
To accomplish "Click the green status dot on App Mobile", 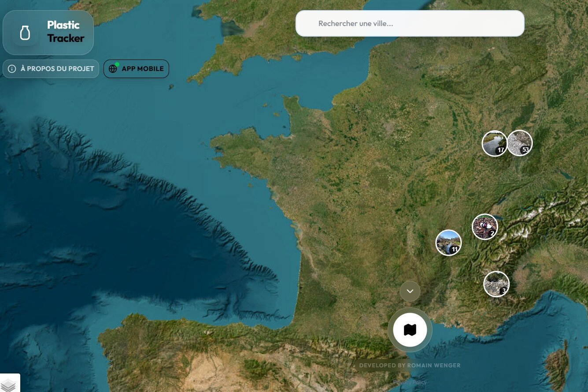I will point(117,64).
